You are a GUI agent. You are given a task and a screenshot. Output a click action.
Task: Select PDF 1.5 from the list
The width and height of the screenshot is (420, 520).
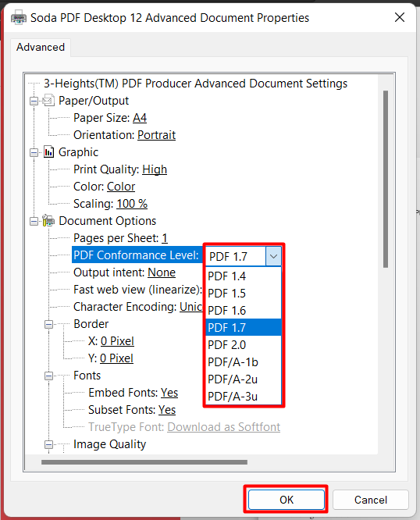[x=244, y=294]
